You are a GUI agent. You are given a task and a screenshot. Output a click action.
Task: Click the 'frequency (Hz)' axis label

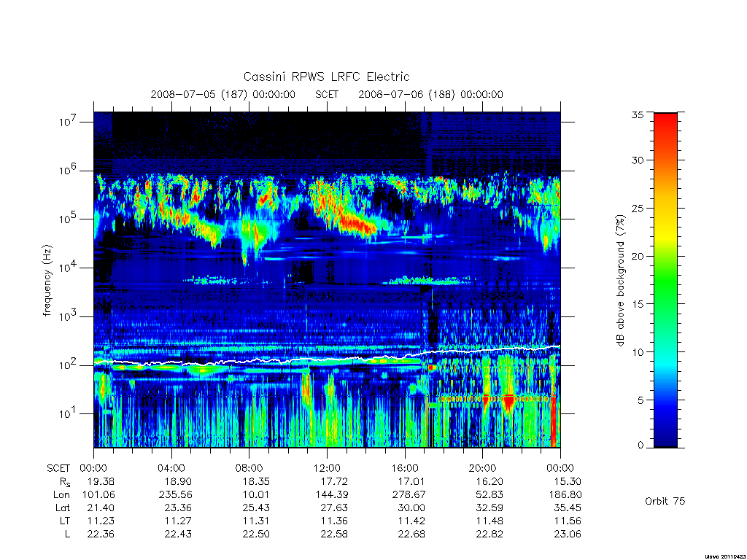tap(47, 281)
